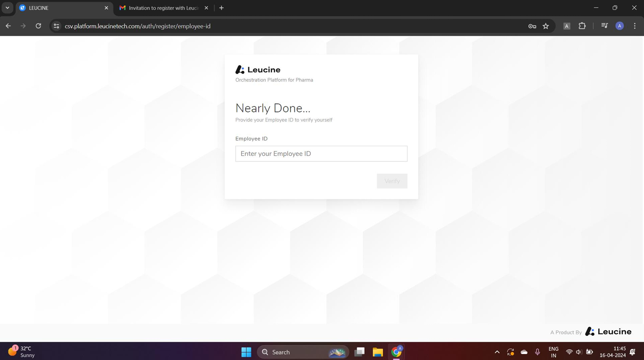This screenshot has height=360, width=644.
Task: Minimize the Chrome window
Action: point(596,8)
